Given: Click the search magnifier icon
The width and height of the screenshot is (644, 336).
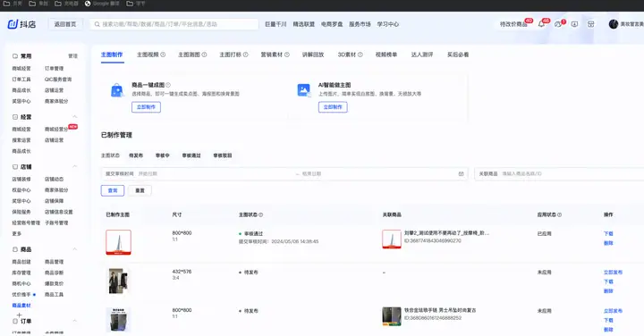Looking at the screenshot, I should click(x=97, y=24).
